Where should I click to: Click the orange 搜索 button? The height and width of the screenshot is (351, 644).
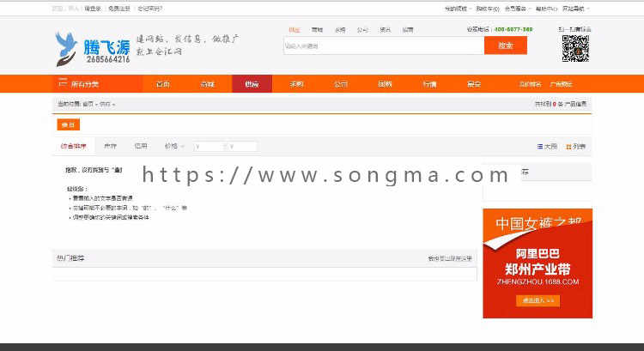[x=506, y=45]
